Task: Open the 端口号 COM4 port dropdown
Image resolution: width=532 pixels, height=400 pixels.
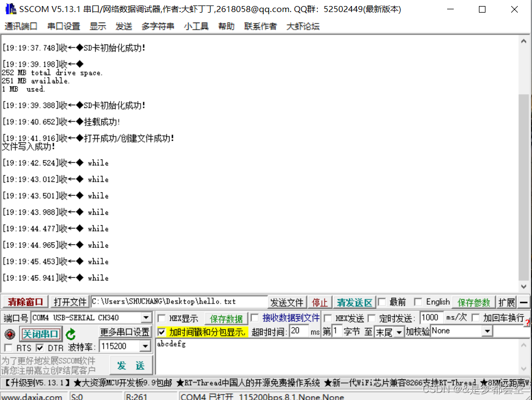Action: tap(146, 317)
